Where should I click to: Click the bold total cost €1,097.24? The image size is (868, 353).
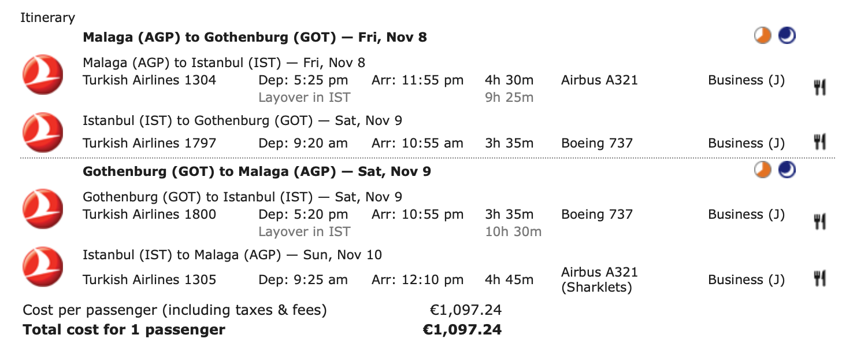point(462,330)
